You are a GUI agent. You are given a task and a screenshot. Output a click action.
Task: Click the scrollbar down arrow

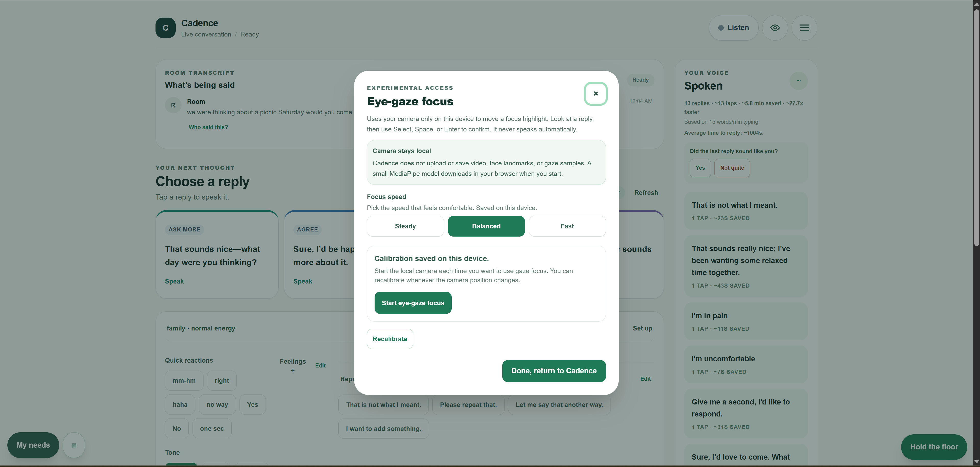pyautogui.click(x=976, y=462)
